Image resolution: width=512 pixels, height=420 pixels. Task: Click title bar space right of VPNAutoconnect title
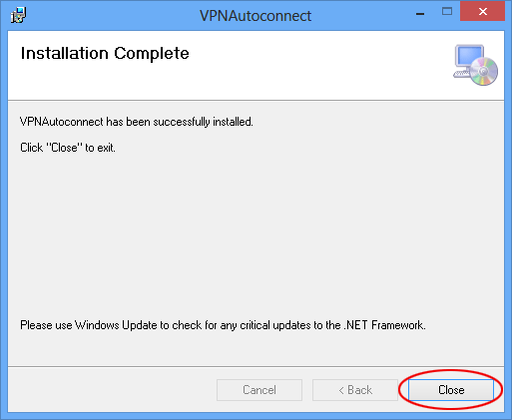tap(361, 15)
